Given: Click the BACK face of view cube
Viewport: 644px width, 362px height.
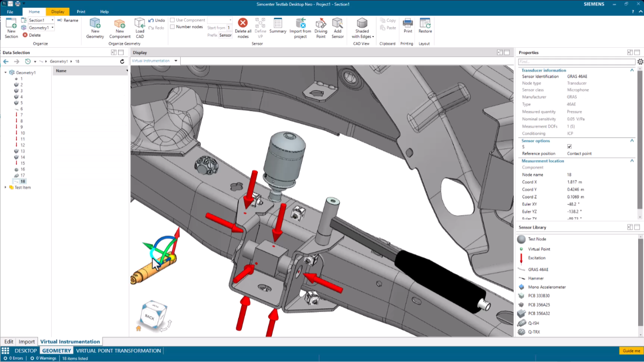Looking at the screenshot, I should click(149, 317).
